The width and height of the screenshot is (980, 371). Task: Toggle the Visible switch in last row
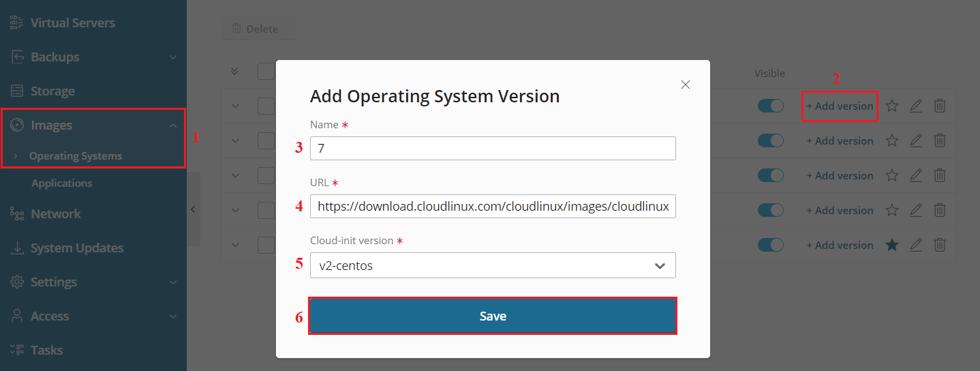pos(771,245)
